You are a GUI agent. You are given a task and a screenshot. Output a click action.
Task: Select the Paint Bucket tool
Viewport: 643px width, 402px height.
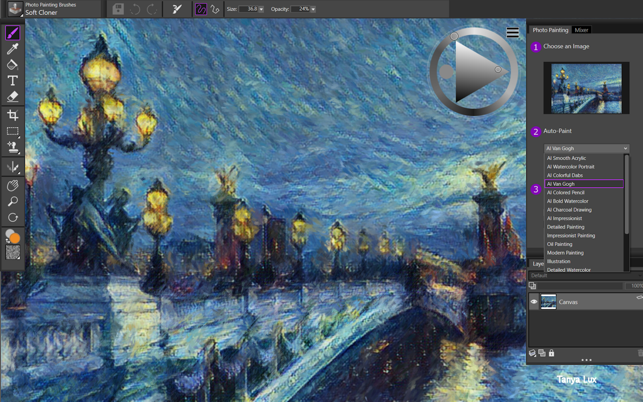click(12, 64)
